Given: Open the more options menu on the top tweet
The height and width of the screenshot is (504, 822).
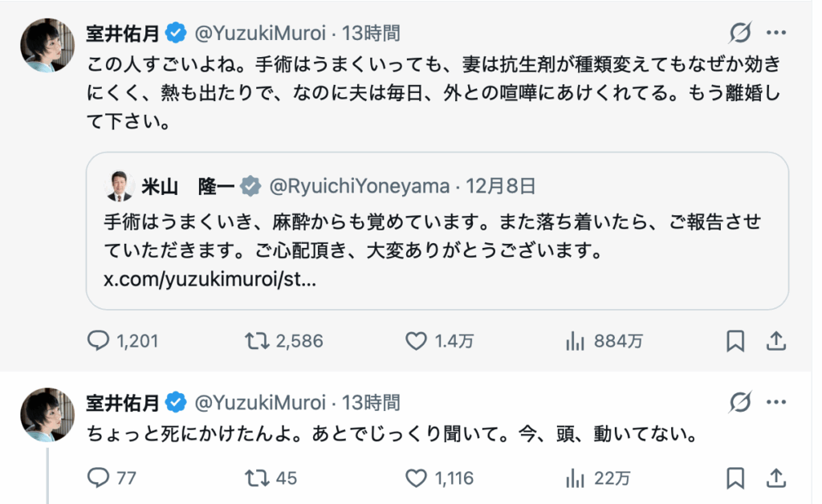Looking at the screenshot, I should tap(775, 32).
